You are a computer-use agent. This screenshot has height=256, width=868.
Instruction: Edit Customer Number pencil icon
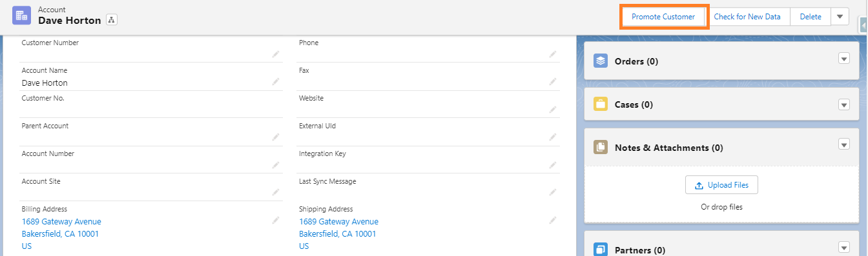click(276, 54)
